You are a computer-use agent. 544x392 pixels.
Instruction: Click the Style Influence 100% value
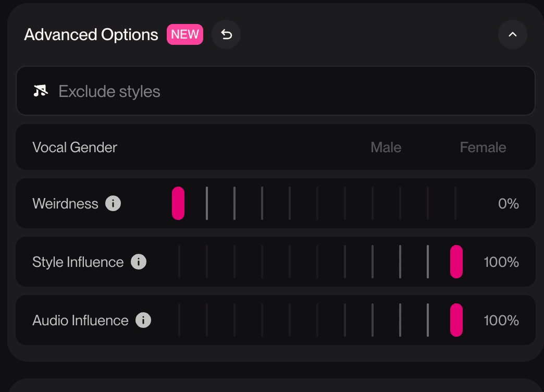pos(501,262)
